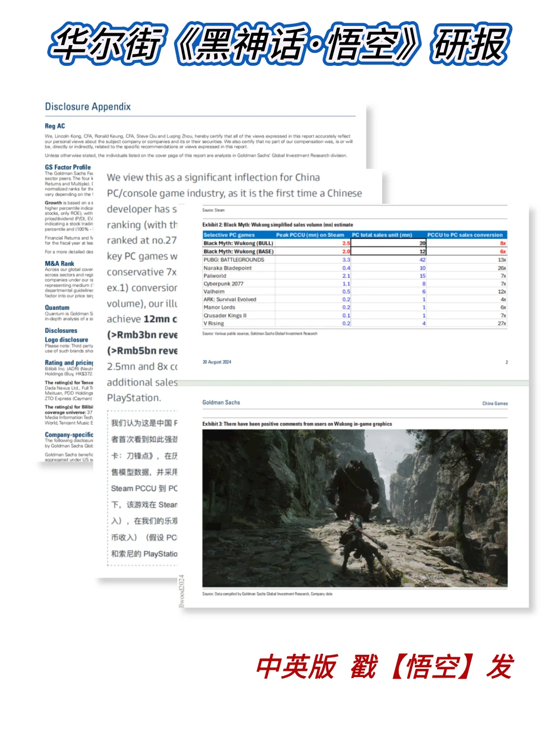Click the Exhibit 3 in-game graphics caption
Screen dimensions: 560x731
click(x=297, y=424)
